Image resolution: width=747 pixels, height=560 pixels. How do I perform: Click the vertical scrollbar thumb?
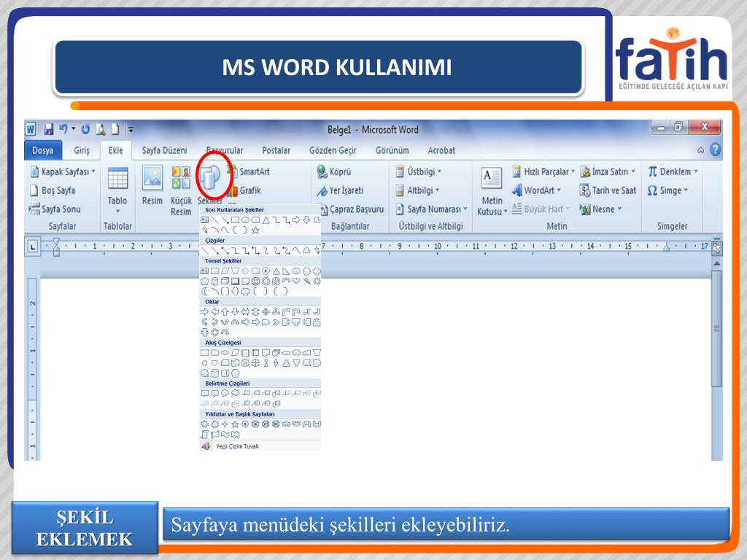point(716,329)
